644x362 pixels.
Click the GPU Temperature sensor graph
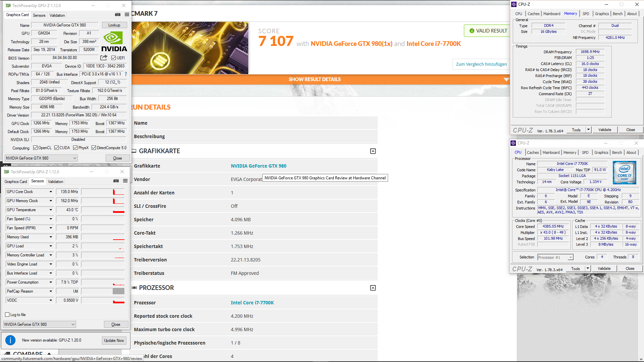point(103,210)
